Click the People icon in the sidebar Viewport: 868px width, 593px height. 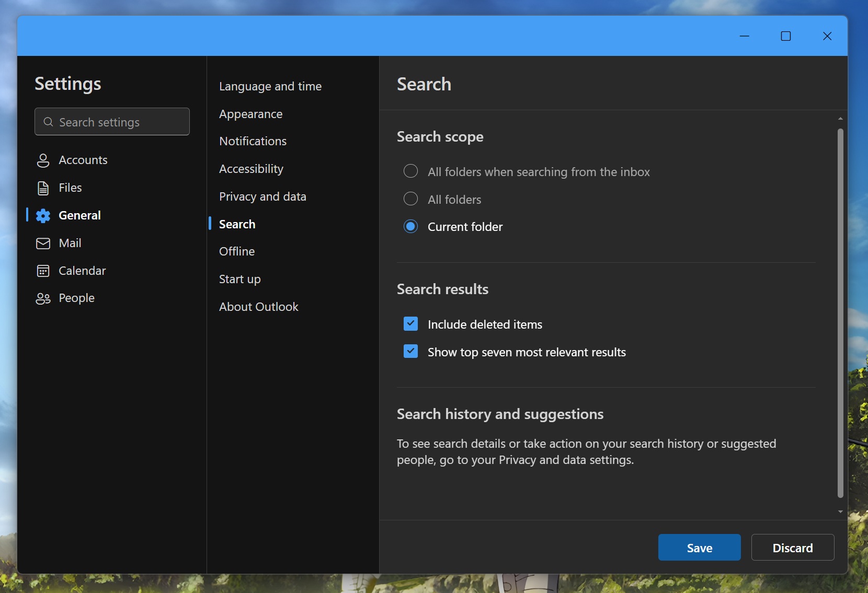point(43,298)
